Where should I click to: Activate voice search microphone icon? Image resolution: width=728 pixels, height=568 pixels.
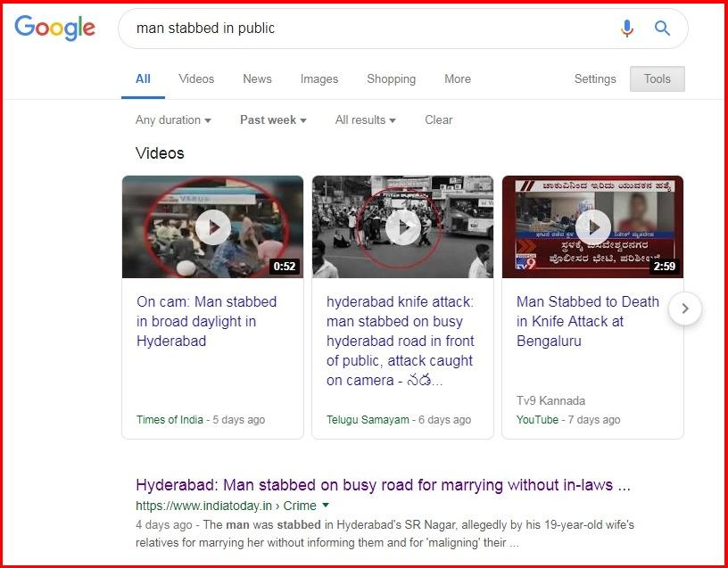(x=627, y=29)
